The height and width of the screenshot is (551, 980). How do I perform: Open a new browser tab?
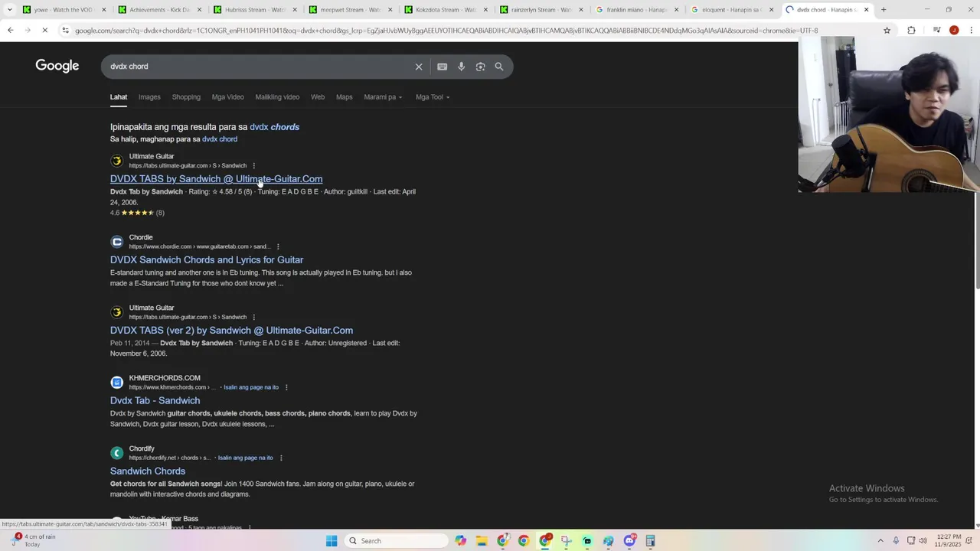(884, 10)
